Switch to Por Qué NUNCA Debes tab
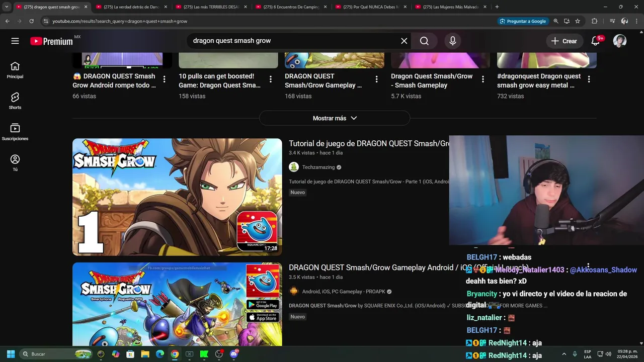644x362 pixels. point(371,7)
